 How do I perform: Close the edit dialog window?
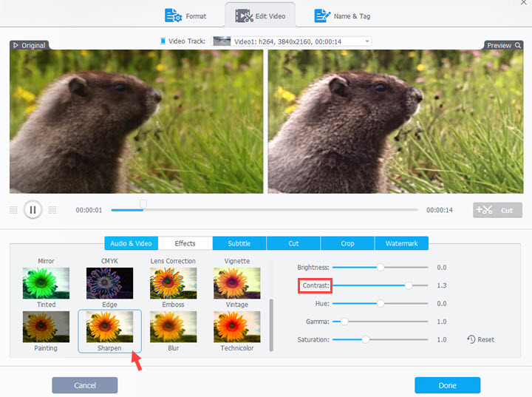[524, 2]
